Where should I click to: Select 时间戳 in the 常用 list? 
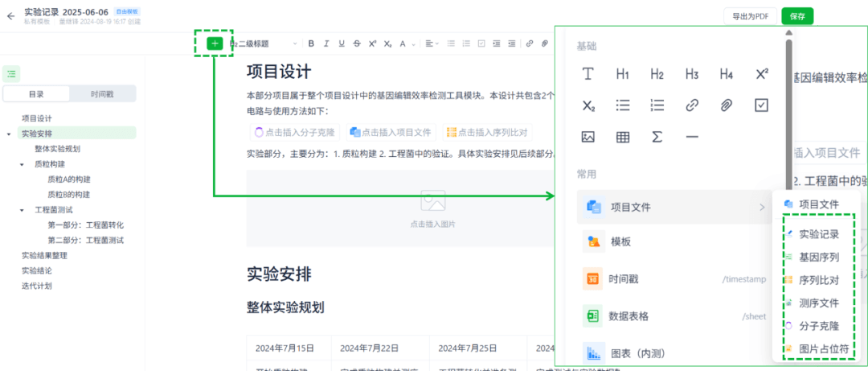[674, 279]
